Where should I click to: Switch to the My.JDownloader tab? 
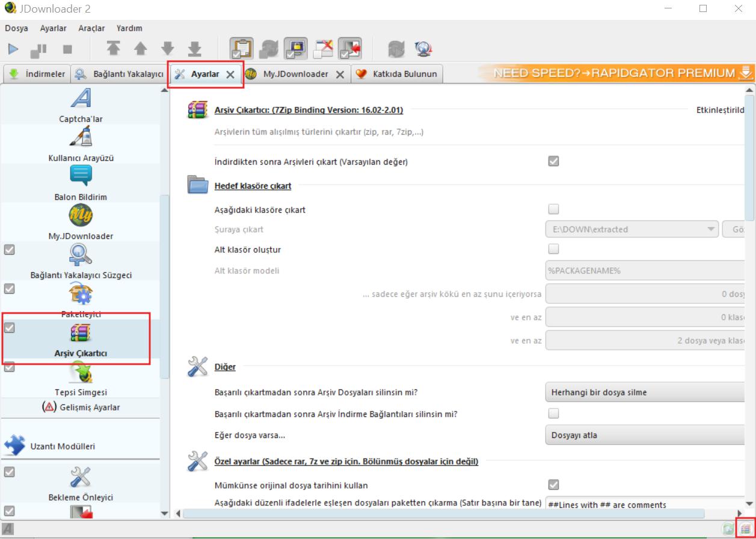pyautogui.click(x=296, y=74)
